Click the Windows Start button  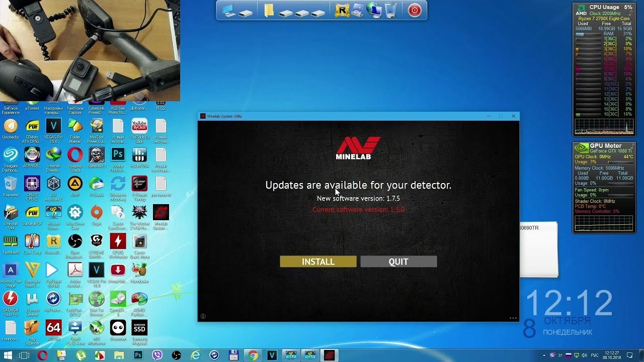pos(9,355)
